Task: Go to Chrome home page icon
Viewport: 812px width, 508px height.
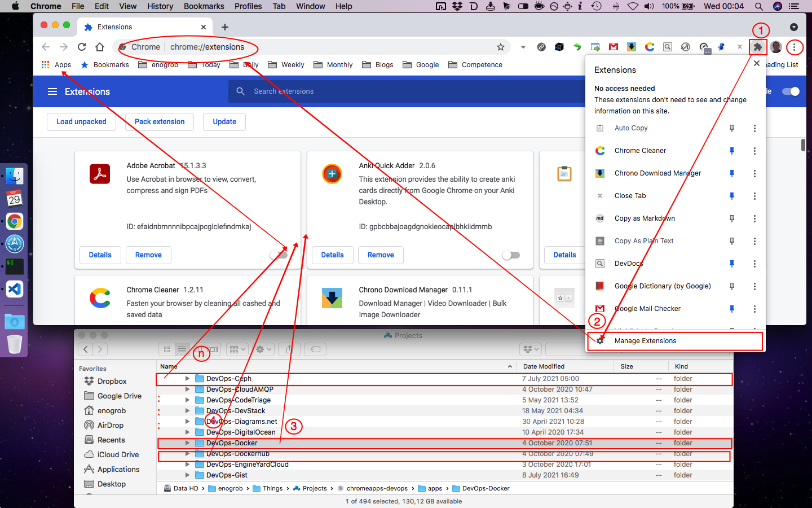Action: click(100, 47)
